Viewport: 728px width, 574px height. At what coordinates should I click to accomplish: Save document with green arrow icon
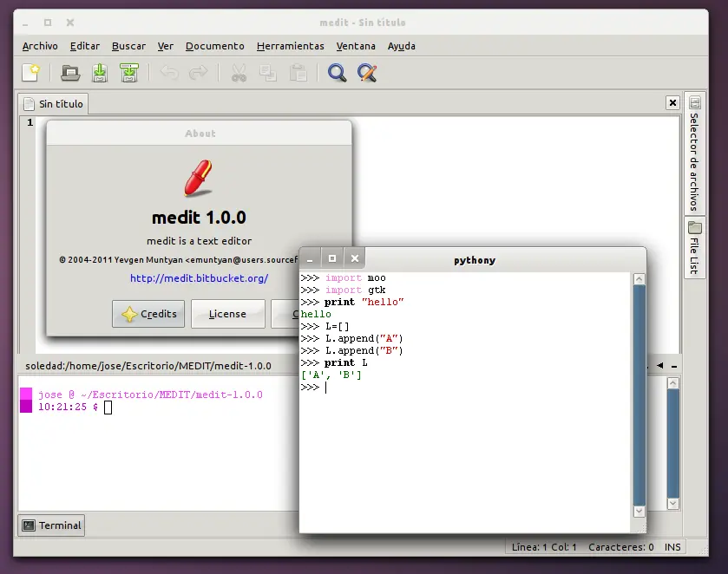coord(100,73)
